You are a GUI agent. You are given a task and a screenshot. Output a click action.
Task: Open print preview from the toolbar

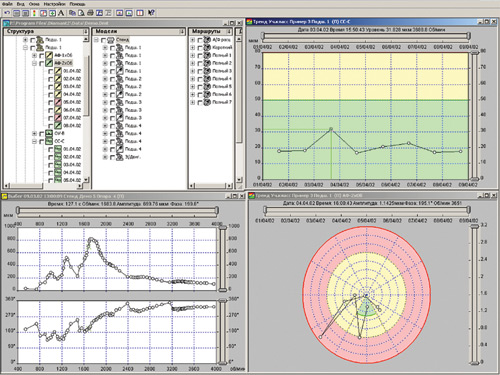81,13
